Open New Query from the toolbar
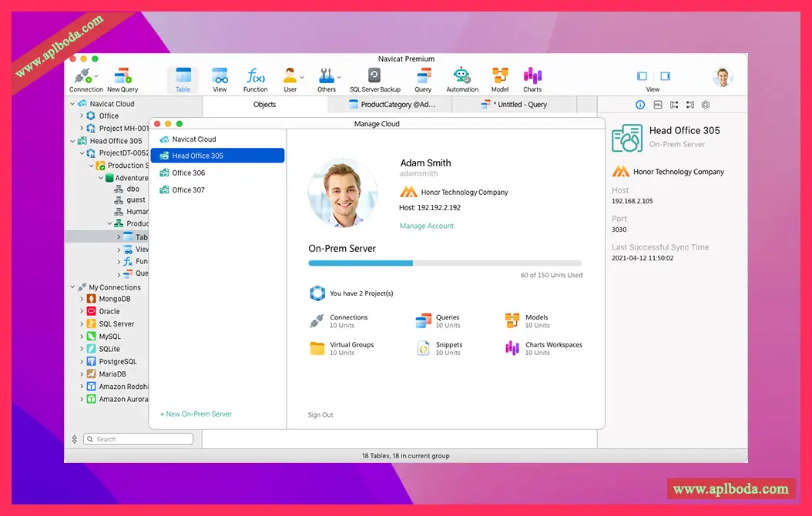This screenshot has height=516, width=812. tap(123, 76)
